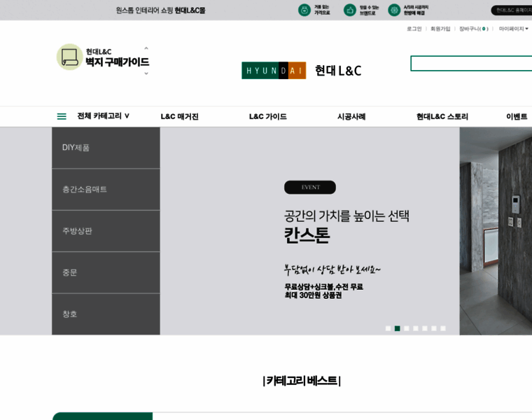Focus the green-bordered search field
Viewport: 532px width, 420px height.
(471, 64)
